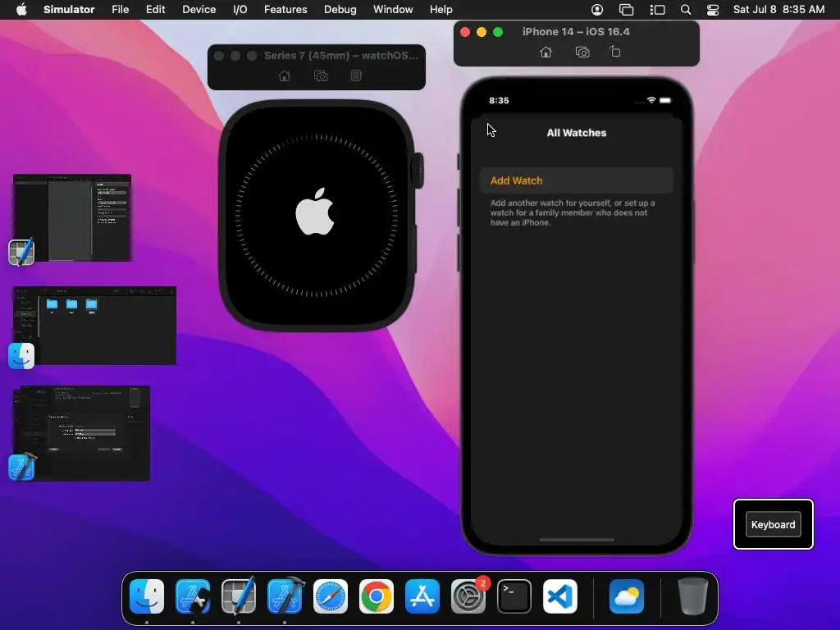Launch Google Chrome from the Dock
Image resolution: width=840 pixels, height=630 pixels.
pos(377,596)
